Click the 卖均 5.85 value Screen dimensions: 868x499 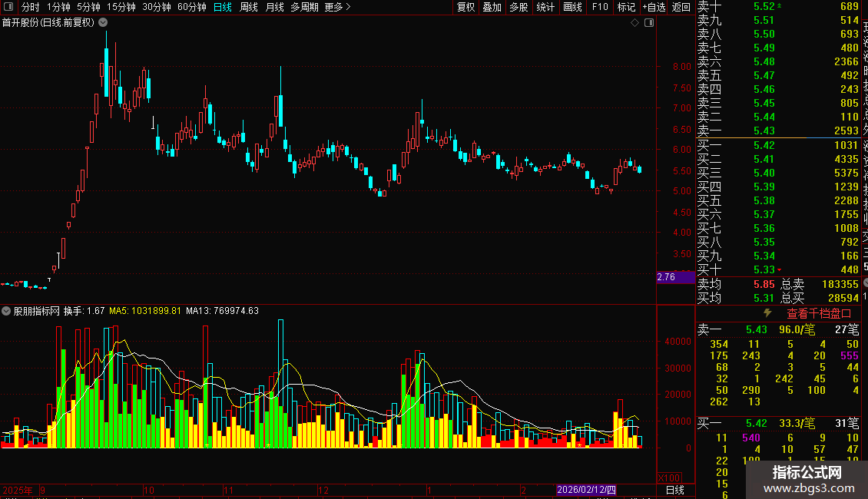(x=764, y=284)
